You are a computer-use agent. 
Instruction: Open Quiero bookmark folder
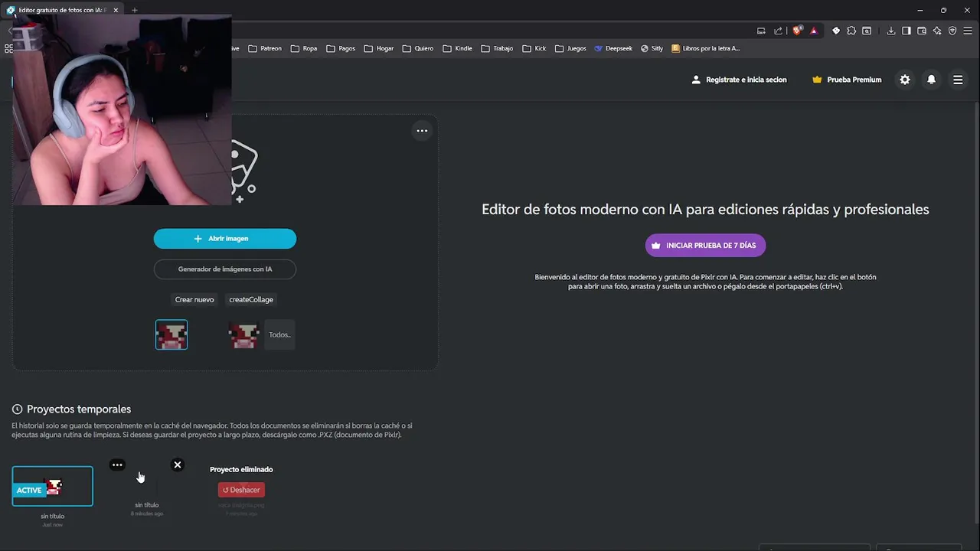(418, 48)
